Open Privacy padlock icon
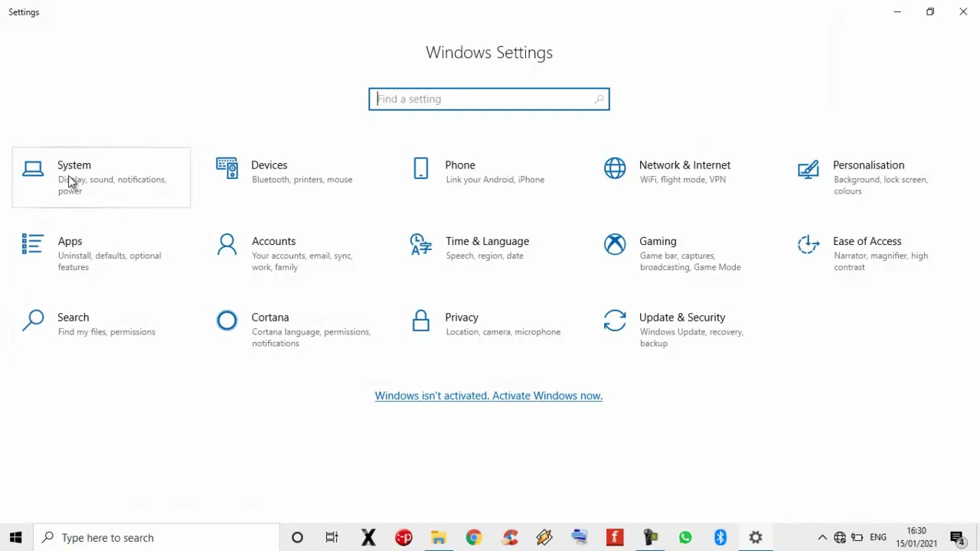Screen dimensions: 980x551 click(x=420, y=320)
